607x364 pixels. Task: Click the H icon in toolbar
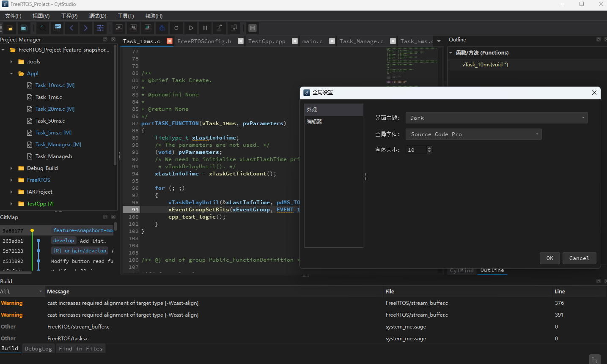(x=253, y=28)
